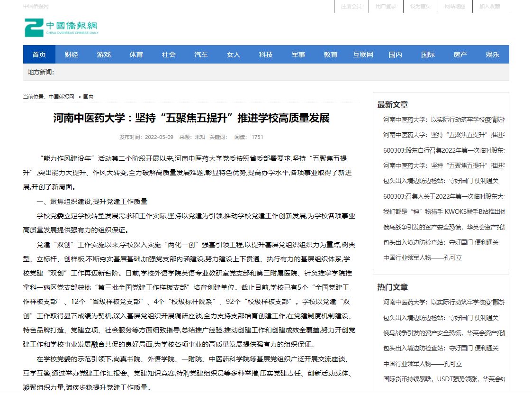Open the 首页 navigation tab
Viewport: 532px width, 395px height.
39,55
